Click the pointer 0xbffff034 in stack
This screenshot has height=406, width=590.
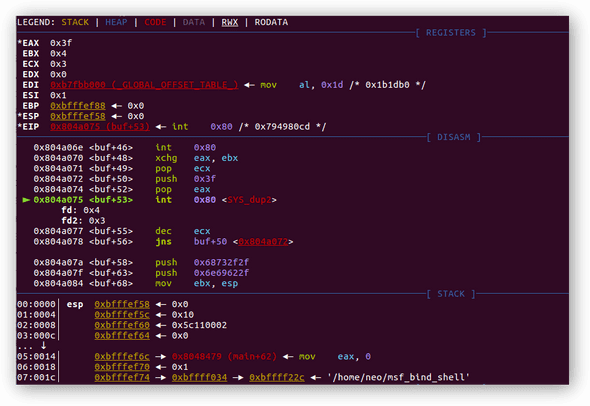199,377
